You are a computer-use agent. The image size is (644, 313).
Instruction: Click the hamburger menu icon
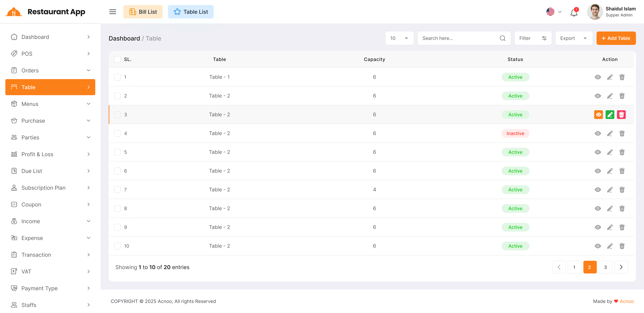pos(112,12)
